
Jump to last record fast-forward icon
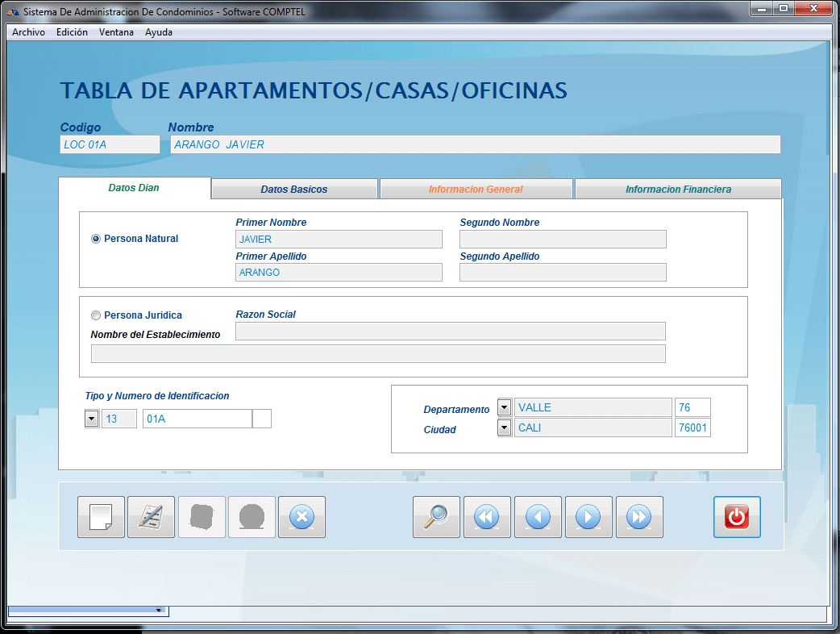[639, 517]
